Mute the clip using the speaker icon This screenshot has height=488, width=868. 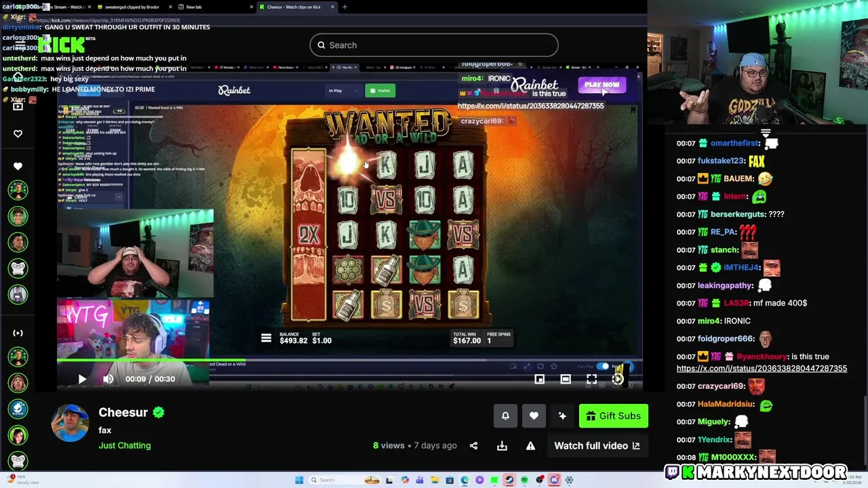(108, 379)
